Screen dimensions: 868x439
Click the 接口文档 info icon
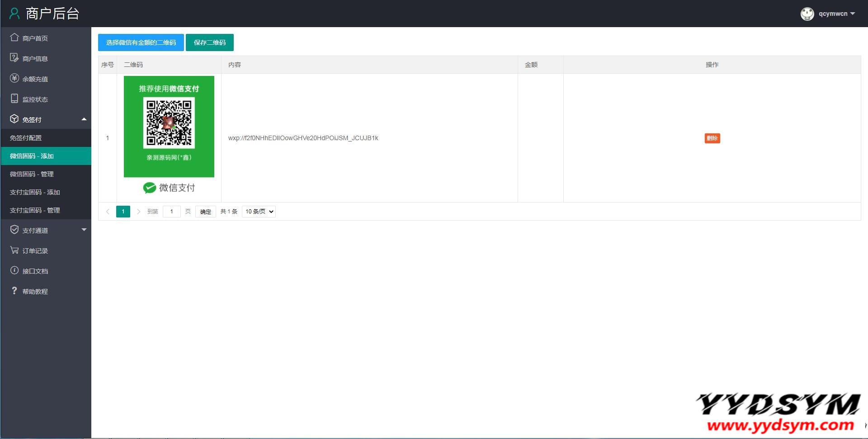click(14, 270)
